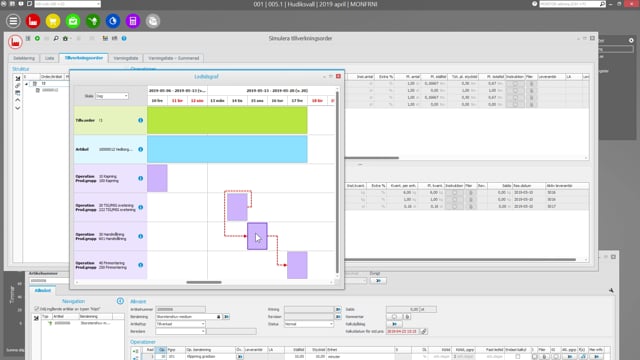640x360 pixels.
Task: Open the purple calculator Accounting module
Action: [133, 21]
